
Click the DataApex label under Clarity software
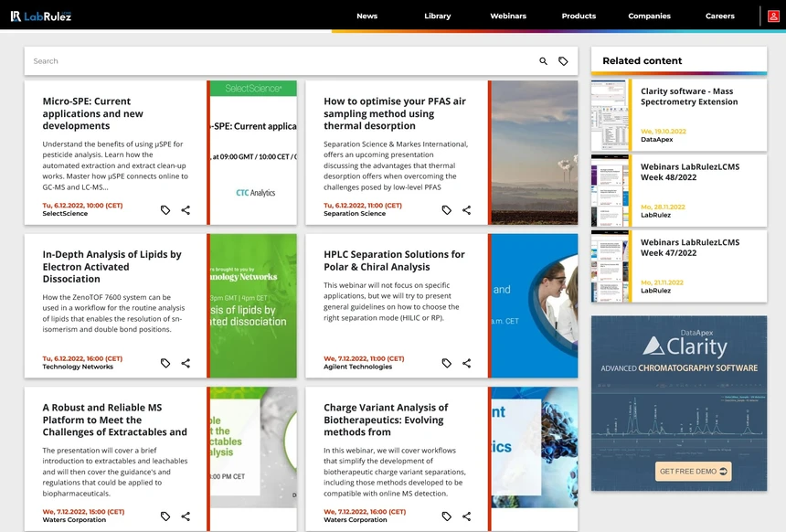click(656, 139)
